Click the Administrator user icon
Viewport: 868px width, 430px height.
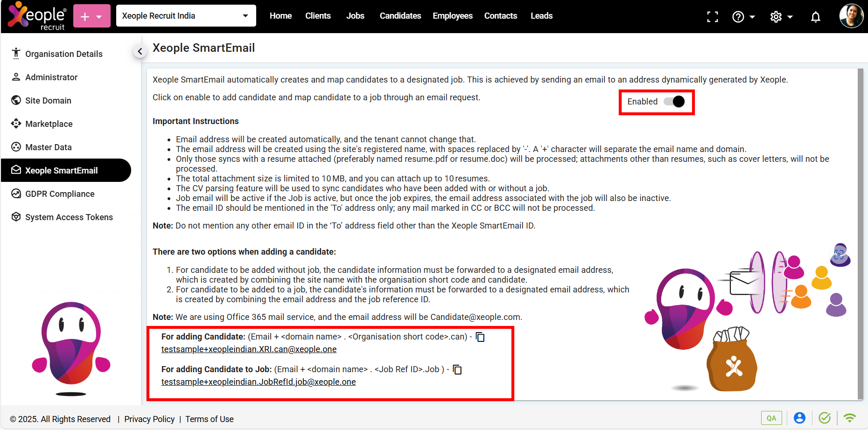pyautogui.click(x=16, y=77)
